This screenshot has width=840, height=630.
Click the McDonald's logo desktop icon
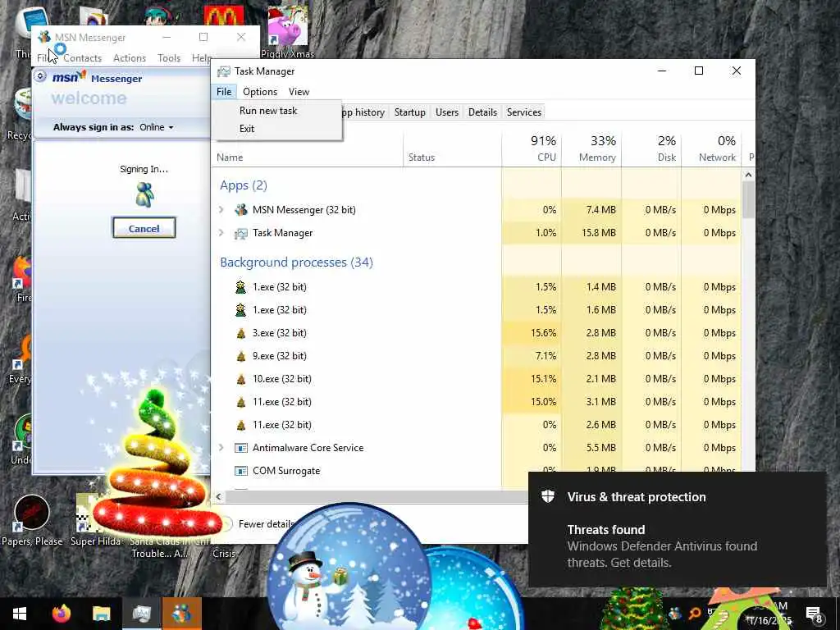click(x=224, y=16)
